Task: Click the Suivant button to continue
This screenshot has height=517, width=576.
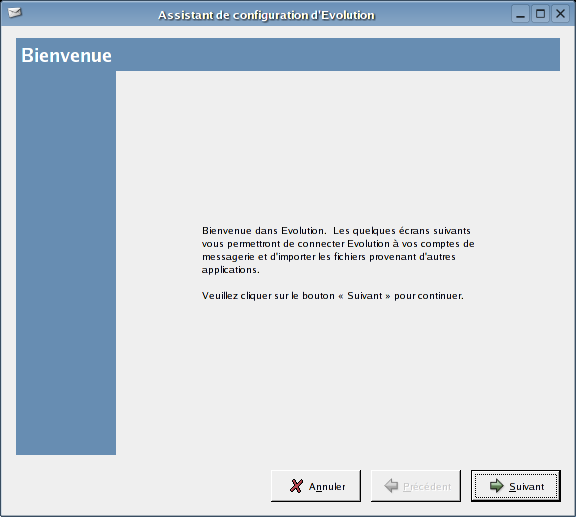Action: tap(516, 486)
